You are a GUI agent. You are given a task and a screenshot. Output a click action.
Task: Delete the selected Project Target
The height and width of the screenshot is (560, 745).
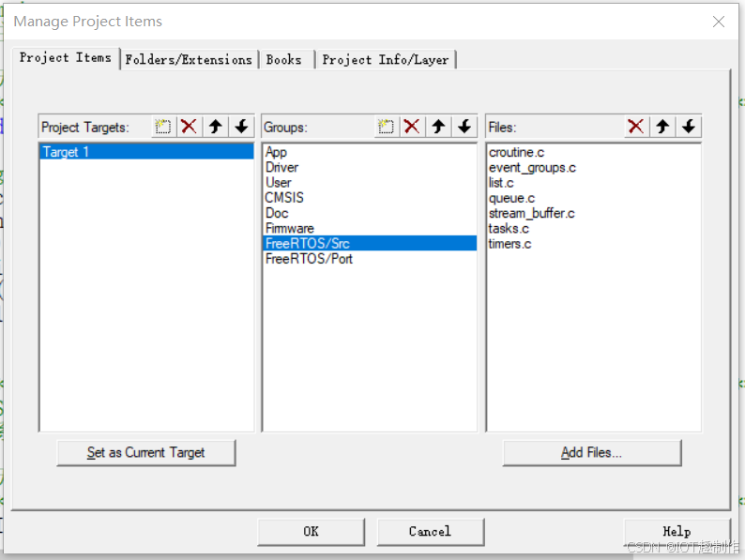(x=190, y=127)
